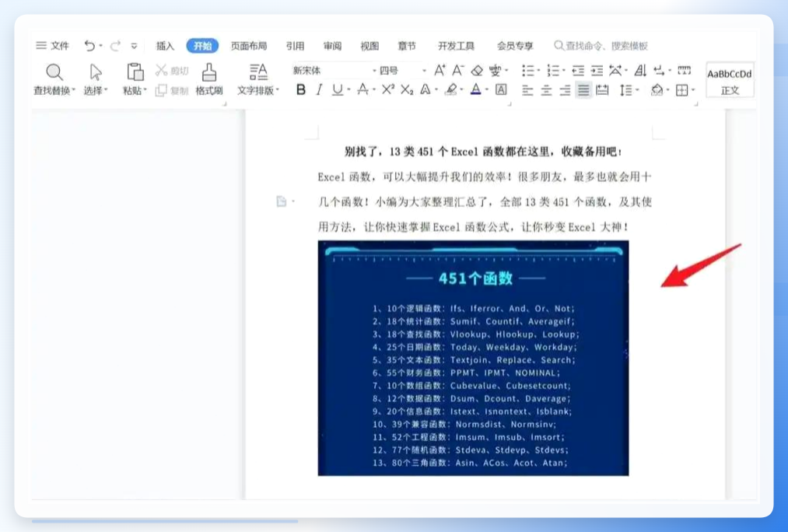The image size is (788, 532).
Task: Open the 视图 tab
Action: coord(369,46)
